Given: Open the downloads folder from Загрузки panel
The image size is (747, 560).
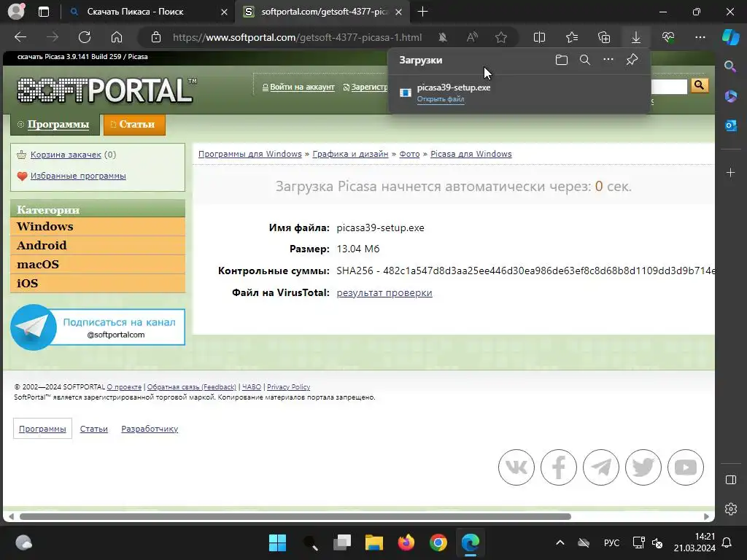Looking at the screenshot, I should [562, 60].
